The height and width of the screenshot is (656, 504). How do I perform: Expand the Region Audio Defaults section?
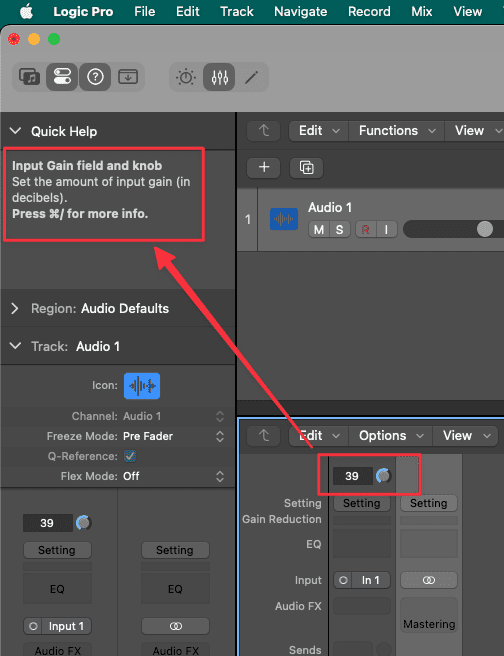[15, 309]
